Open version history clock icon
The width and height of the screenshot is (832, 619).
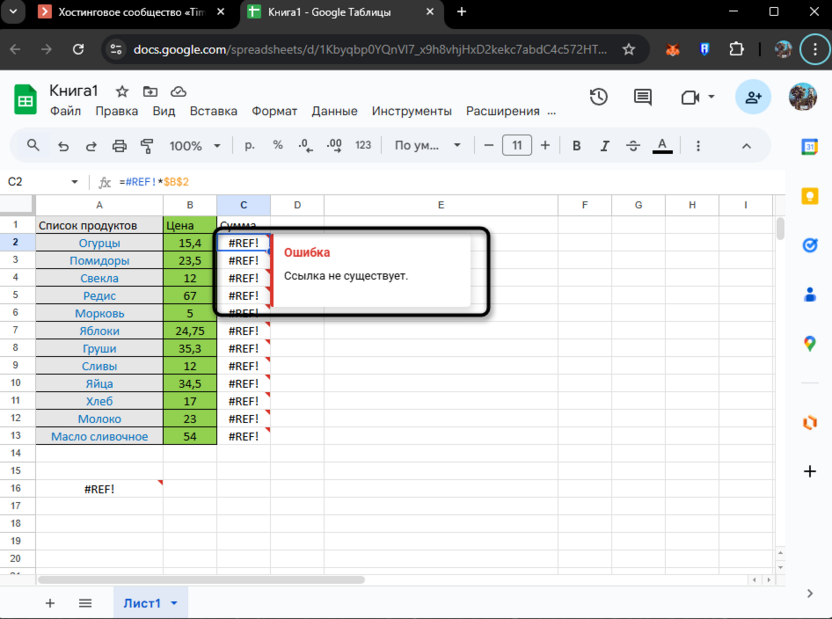(x=599, y=97)
